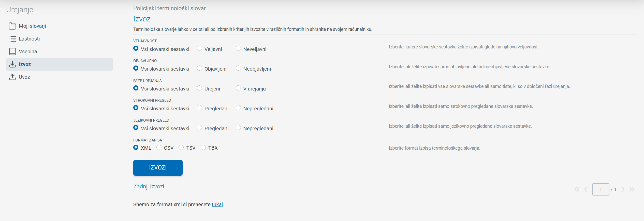Click the book icon beside Vsebina
644x221 pixels.
(12, 51)
